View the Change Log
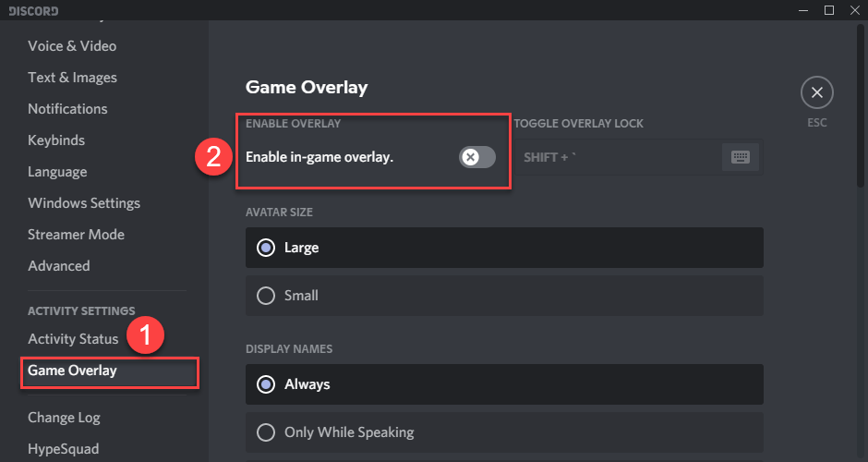 pos(65,418)
